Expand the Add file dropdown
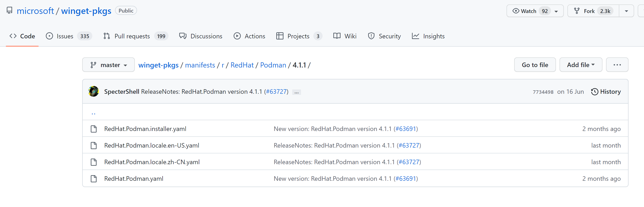 pos(581,65)
